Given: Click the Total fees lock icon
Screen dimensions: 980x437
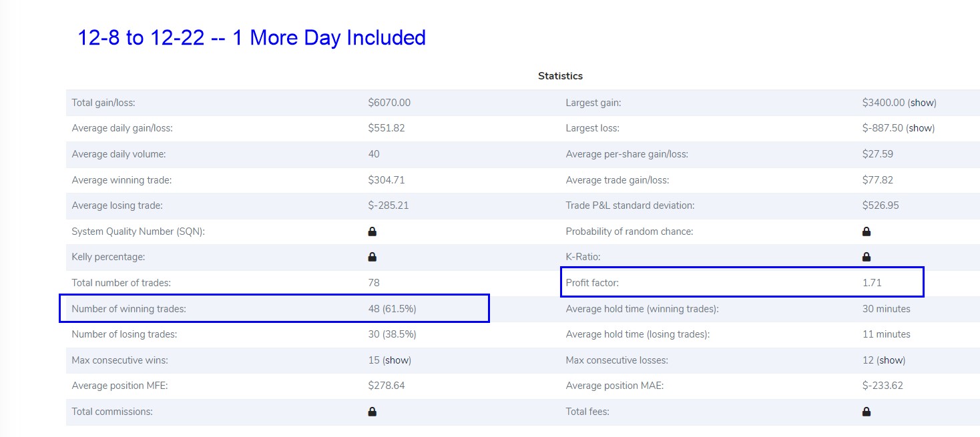Looking at the screenshot, I should coord(867,412).
